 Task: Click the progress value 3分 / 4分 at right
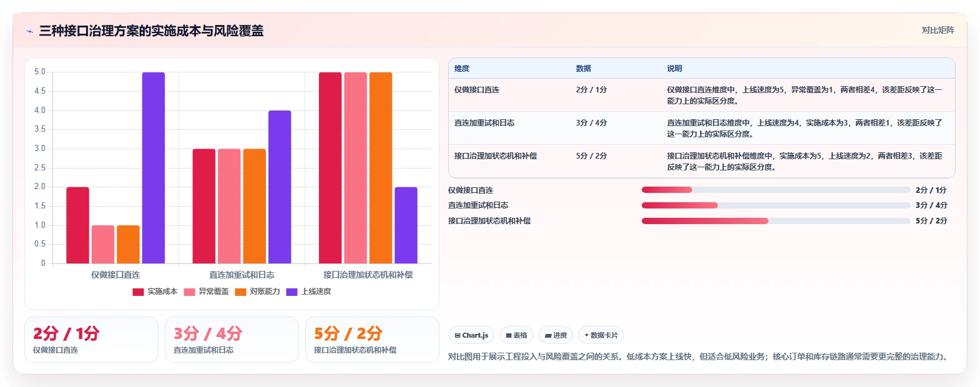931,205
